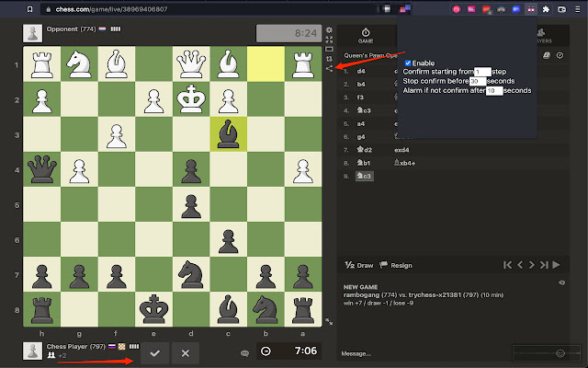Click the Confirm starting from step field
Image resolution: width=588 pixels, height=368 pixels.
coord(482,72)
